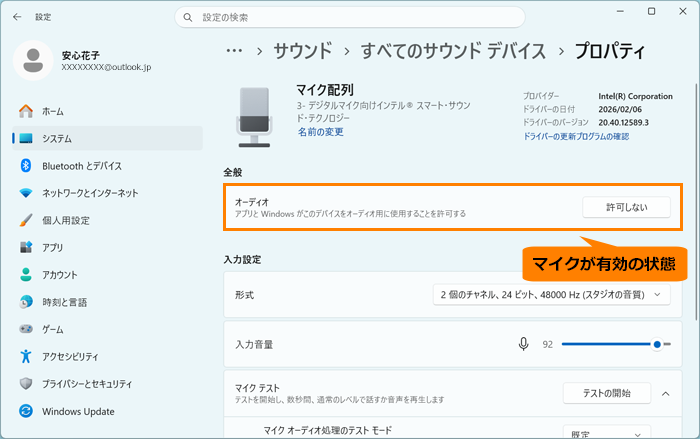Click the 許可しない button
This screenshot has width=700, height=439.
(x=626, y=207)
